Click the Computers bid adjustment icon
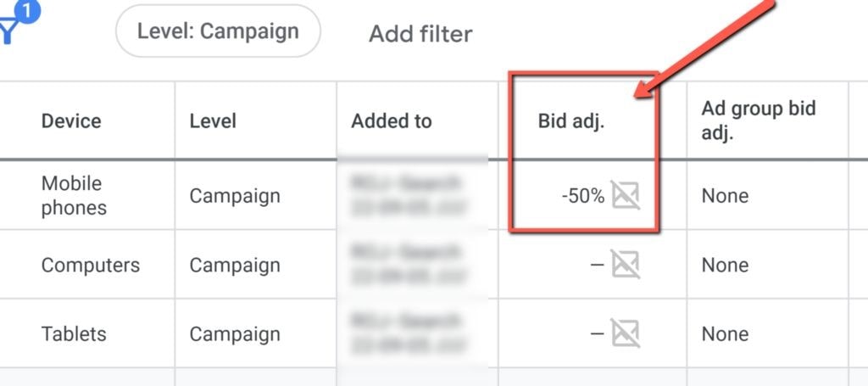Viewport: 868px width, 386px height. 626,264
